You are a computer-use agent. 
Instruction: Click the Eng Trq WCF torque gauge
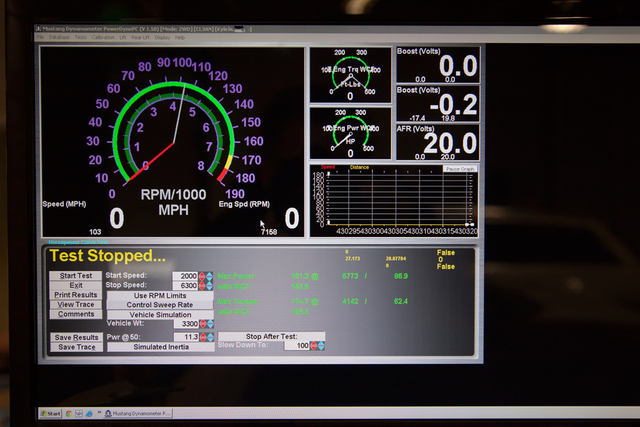pyautogui.click(x=351, y=75)
